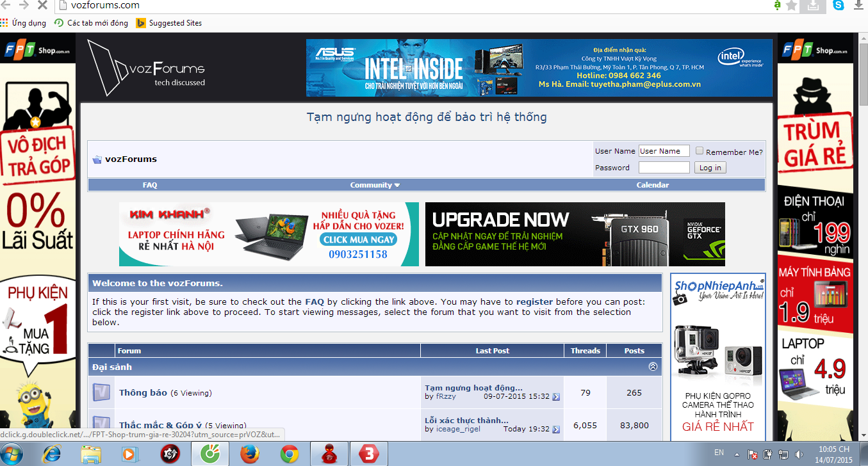The image size is (868, 466).
Task: Click the post count "83,800"
Action: point(634,425)
